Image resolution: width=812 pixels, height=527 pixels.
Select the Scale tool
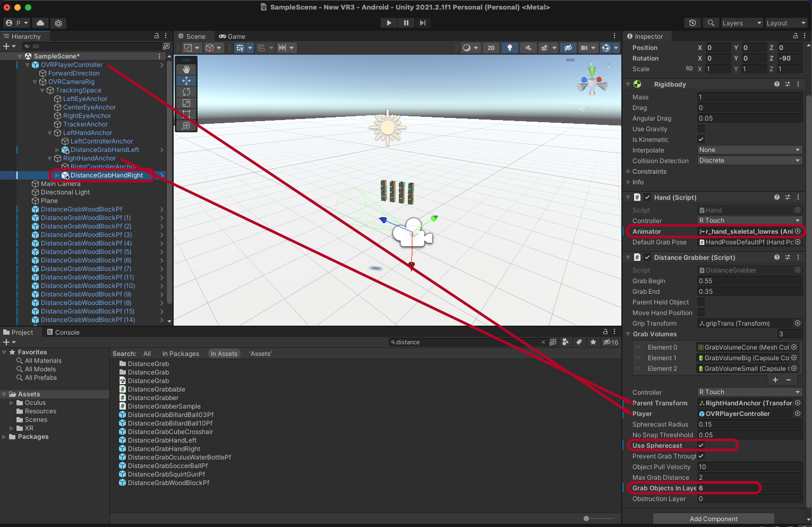[186, 103]
